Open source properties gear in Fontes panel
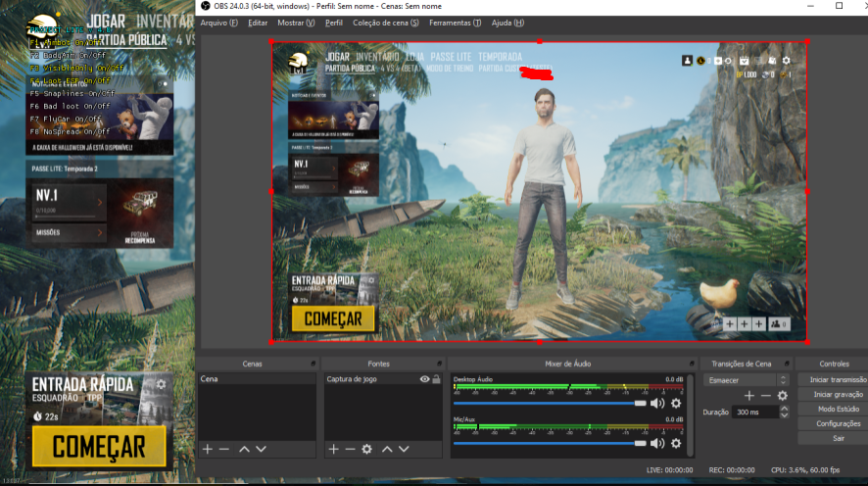Viewport: 868px width, 486px height. 367,449
